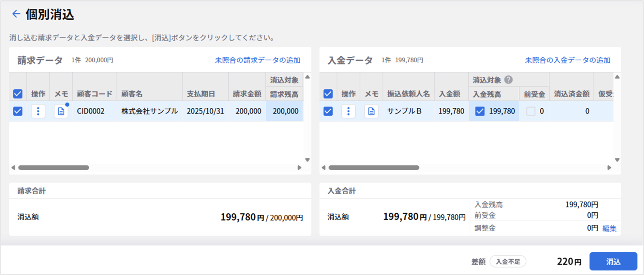The width and height of the screenshot is (644, 275).
Task: Click the 未照合の請求データの追加 link
Action: point(257,60)
